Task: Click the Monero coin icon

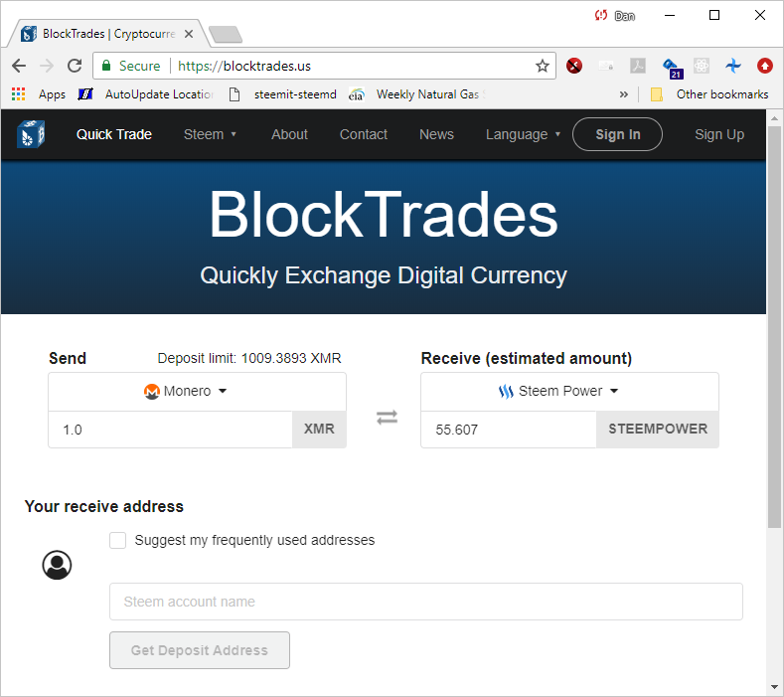Action: (x=151, y=392)
